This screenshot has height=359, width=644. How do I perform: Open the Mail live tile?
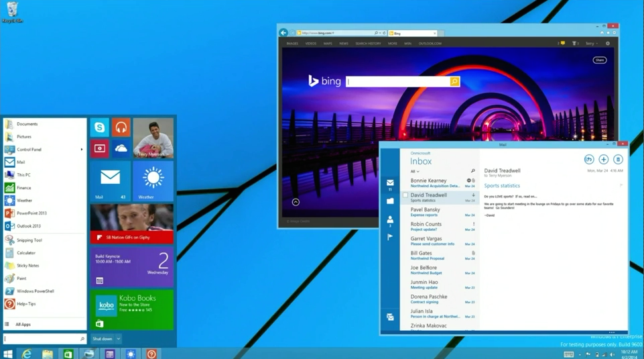click(x=111, y=181)
